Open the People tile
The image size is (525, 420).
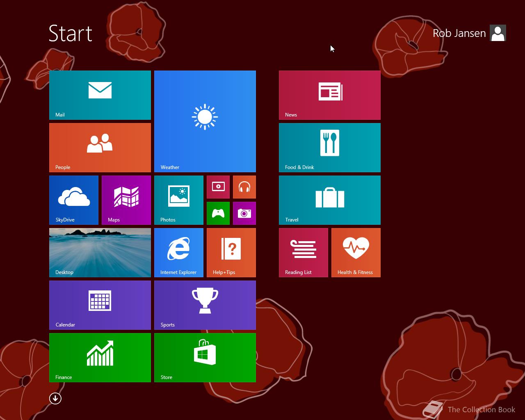[x=100, y=148]
